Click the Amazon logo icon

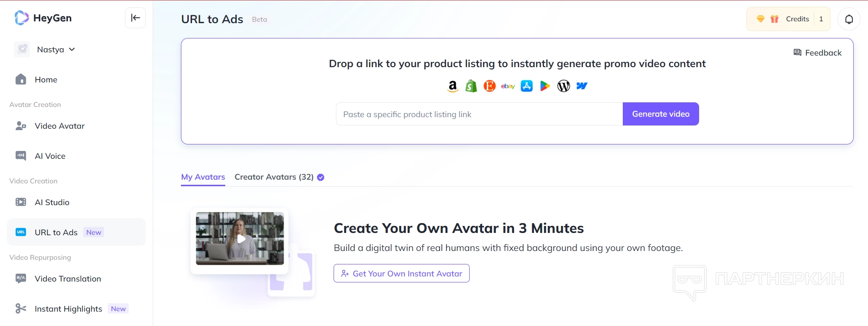click(x=453, y=86)
